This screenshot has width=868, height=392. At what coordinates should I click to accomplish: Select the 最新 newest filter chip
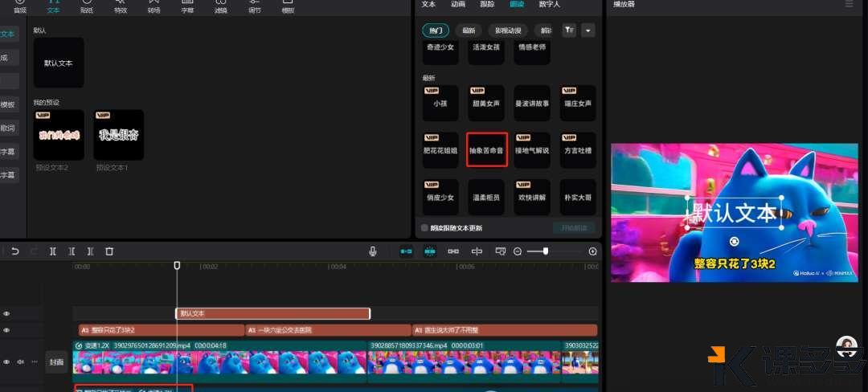click(469, 31)
